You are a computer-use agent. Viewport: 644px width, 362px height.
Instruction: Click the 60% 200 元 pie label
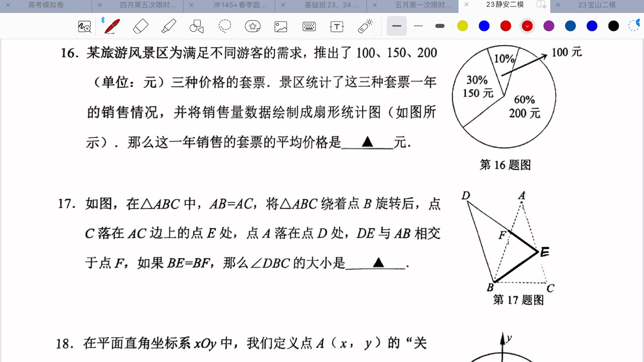click(524, 107)
